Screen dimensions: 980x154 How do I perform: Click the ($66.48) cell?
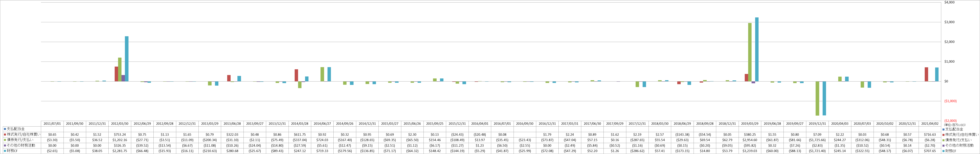(x=142, y=151)
